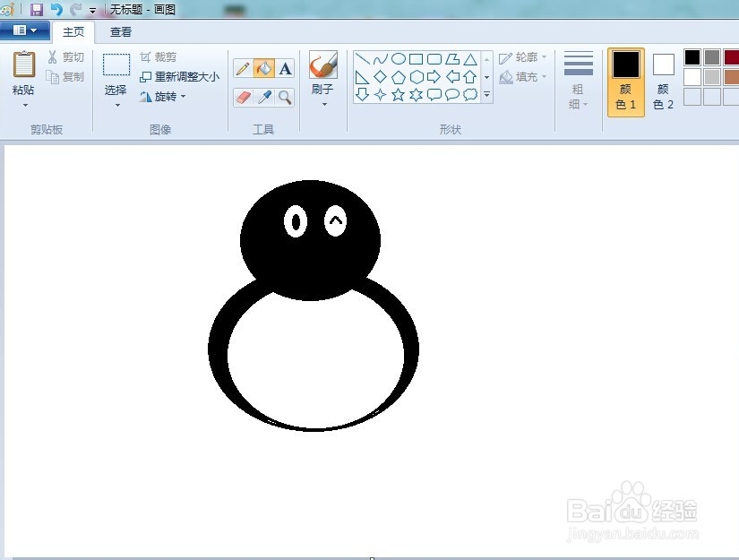Open Customize Quick Access Toolbar dropdown
Viewport: 739px width, 560px height.
coord(93,10)
